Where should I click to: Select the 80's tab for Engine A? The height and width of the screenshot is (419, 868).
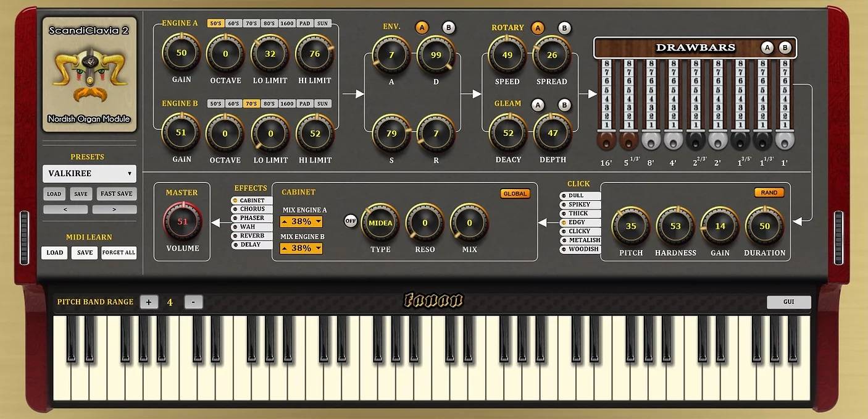coord(269,23)
